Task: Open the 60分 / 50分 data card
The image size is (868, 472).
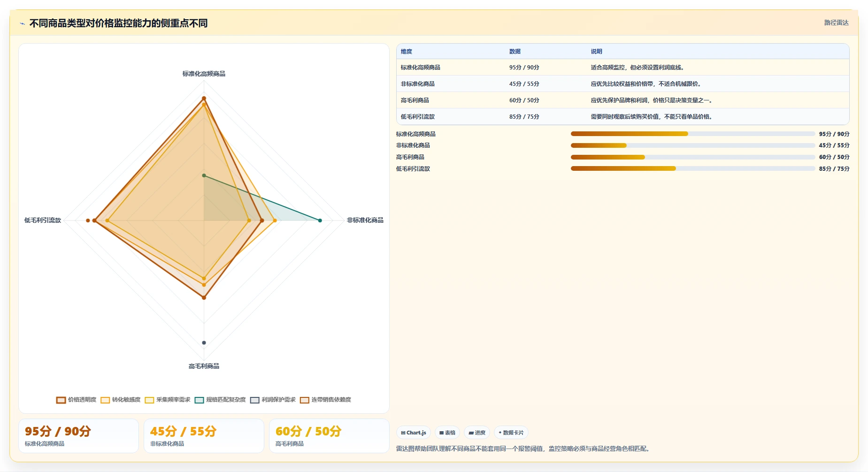Action: click(329, 436)
